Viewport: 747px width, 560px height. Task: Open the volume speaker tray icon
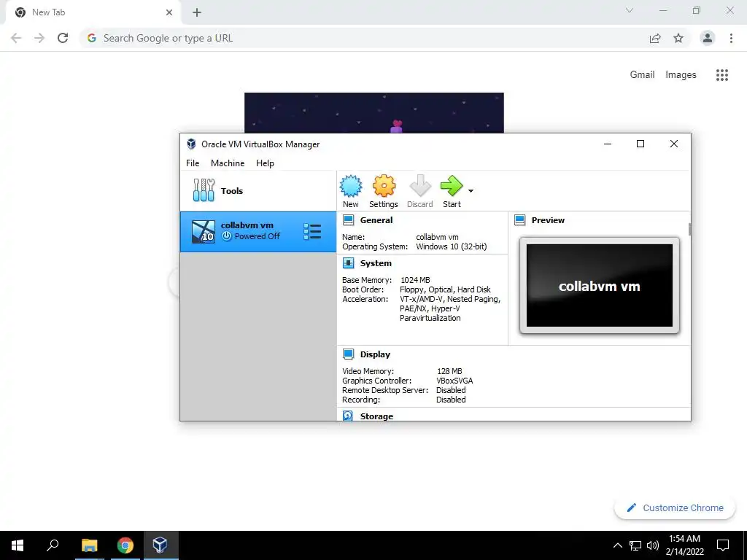tap(652, 545)
